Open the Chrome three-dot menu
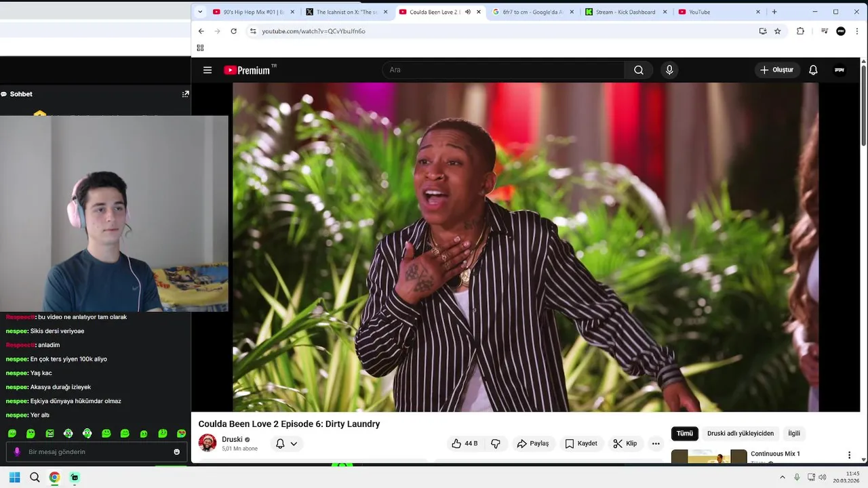 click(x=857, y=31)
